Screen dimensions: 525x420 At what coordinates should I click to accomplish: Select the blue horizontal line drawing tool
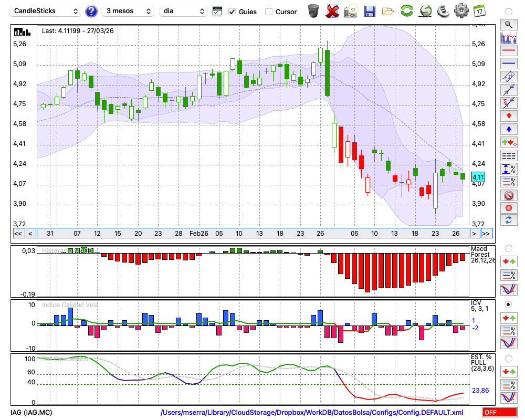508,64
